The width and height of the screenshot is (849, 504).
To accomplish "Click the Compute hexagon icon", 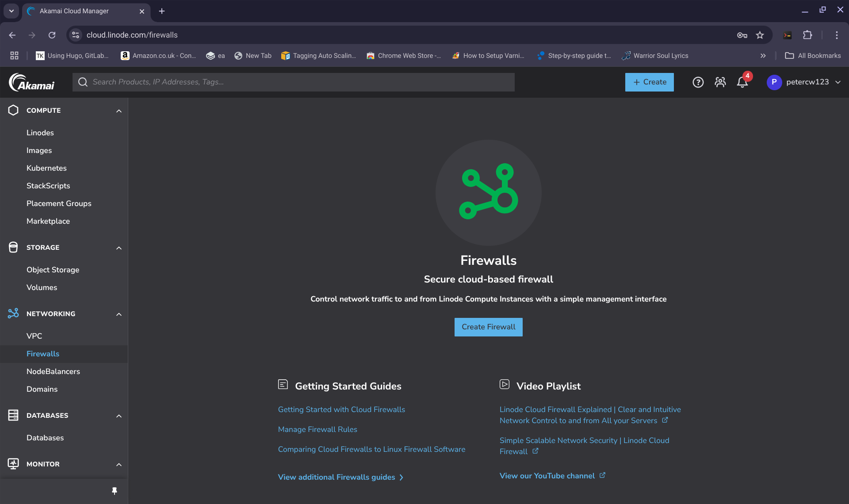I will pos(13,110).
